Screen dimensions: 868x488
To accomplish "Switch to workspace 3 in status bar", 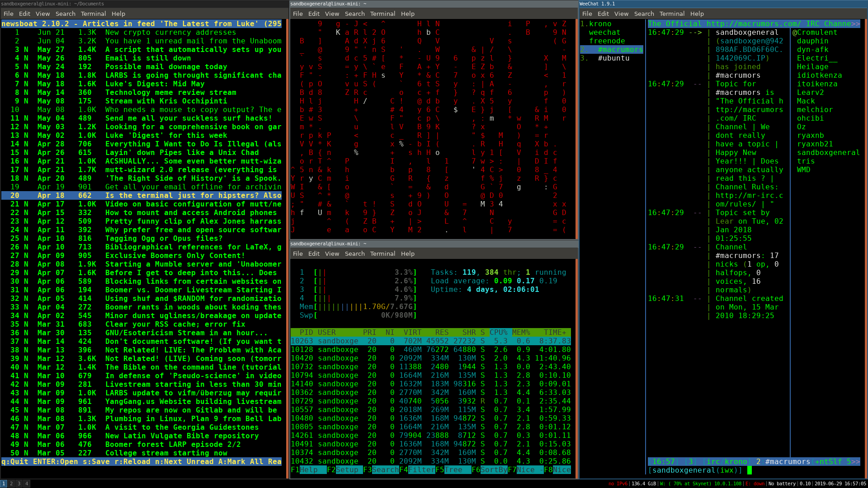I will click(19, 483).
